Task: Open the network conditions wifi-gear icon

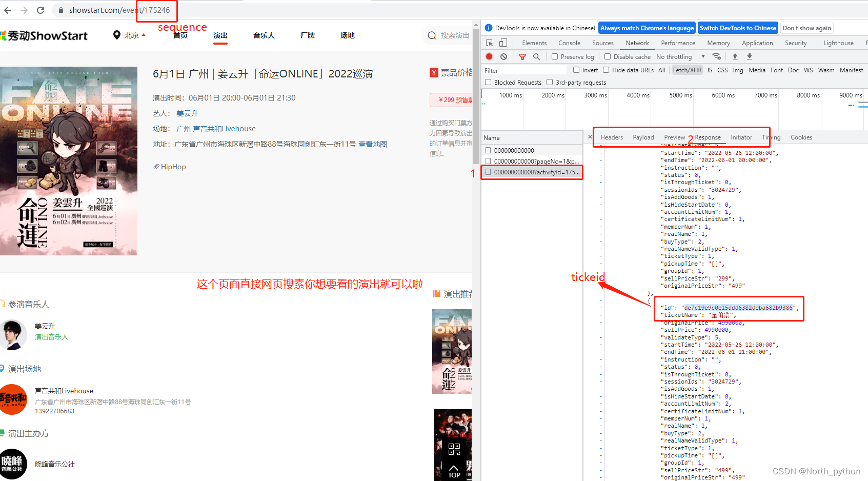Action: coord(717,56)
